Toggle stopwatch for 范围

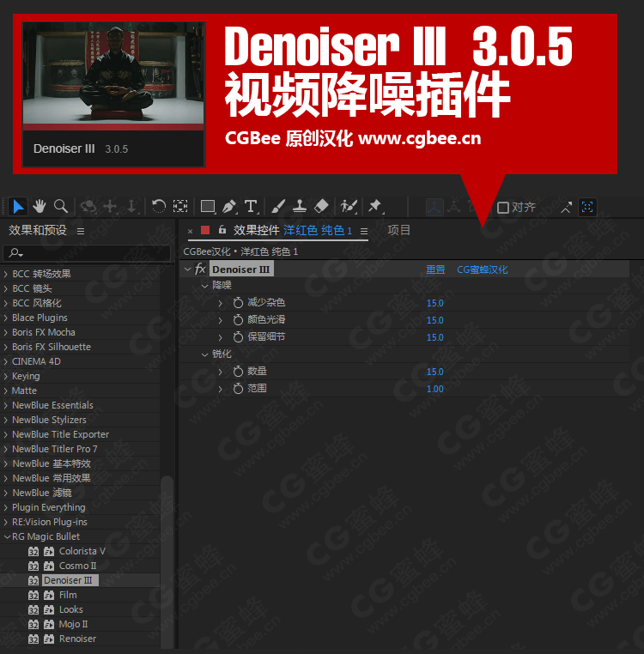(x=238, y=389)
